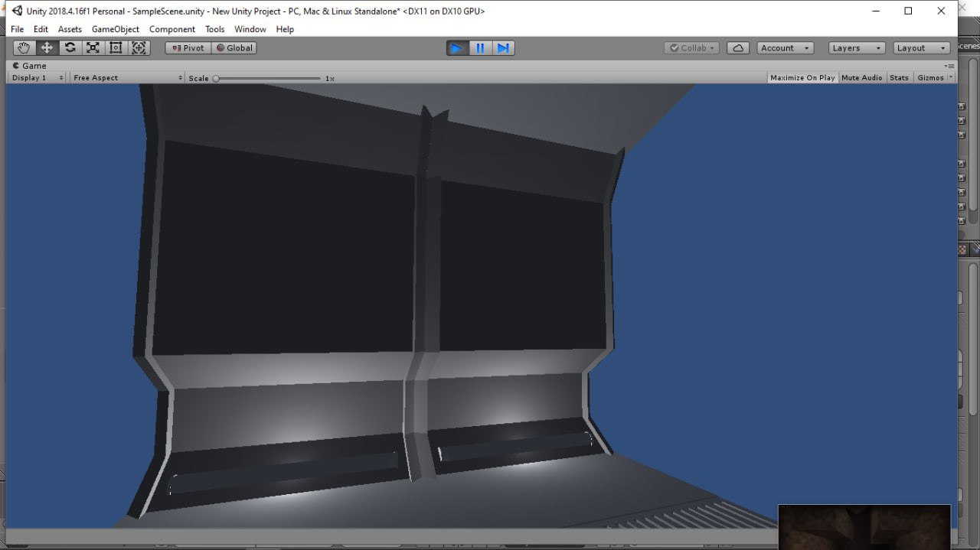Maximize the Unity window
Screen dimensions: 980x550
click(x=908, y=11)
